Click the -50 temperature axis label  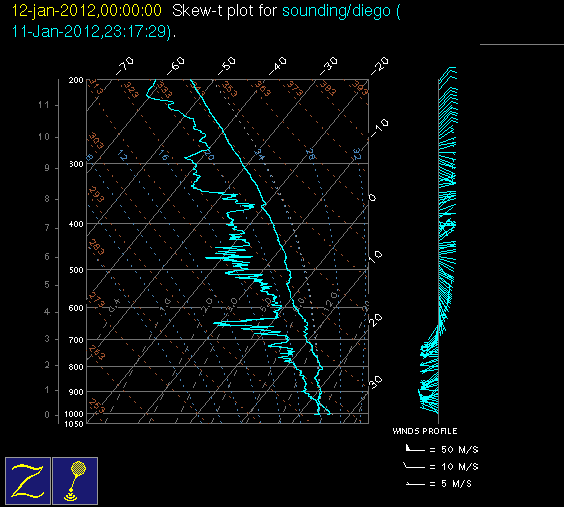[x=227, y=66]
